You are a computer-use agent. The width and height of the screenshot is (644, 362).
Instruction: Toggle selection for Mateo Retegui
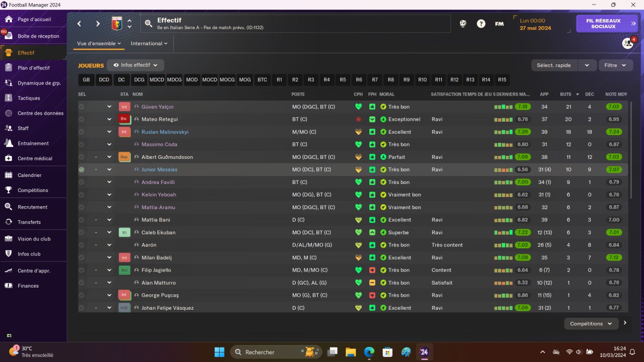click(82, 119)
